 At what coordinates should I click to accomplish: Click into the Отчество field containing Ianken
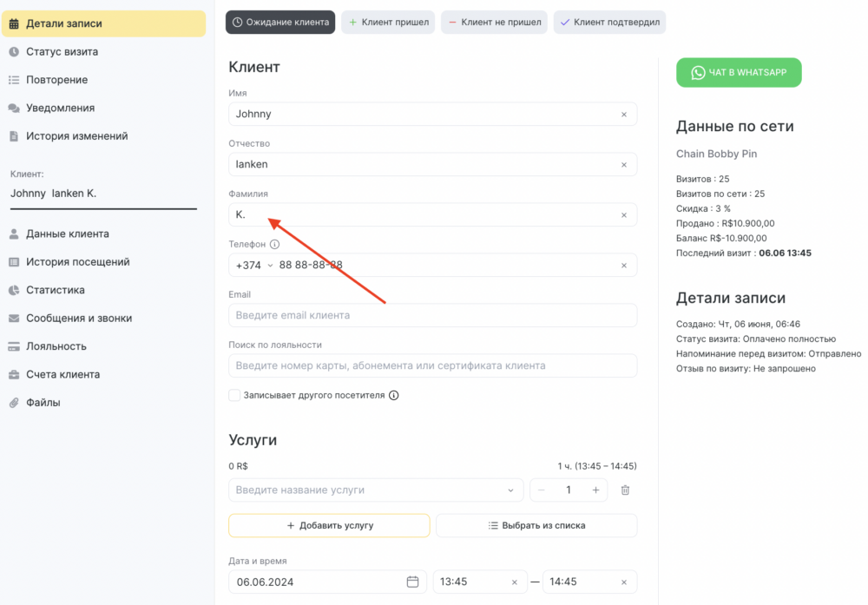(433, 164)
